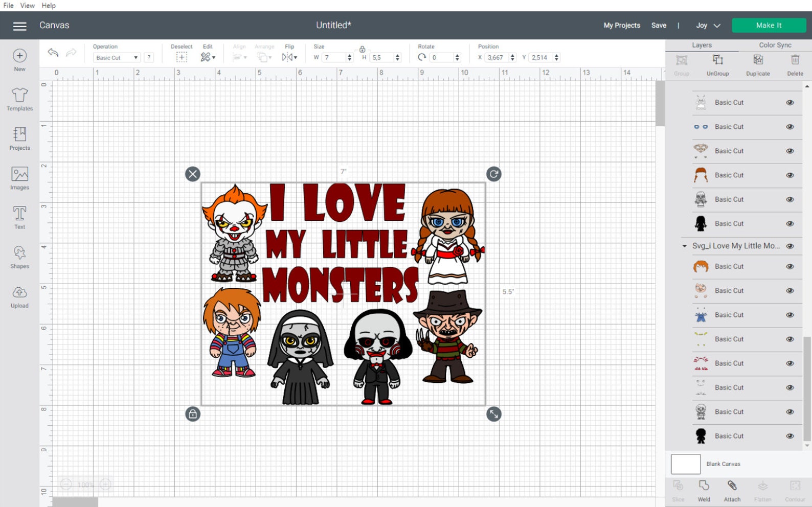Open the Edit dropdown
Screen dimensions: 812x507
[x=208, y=57]
